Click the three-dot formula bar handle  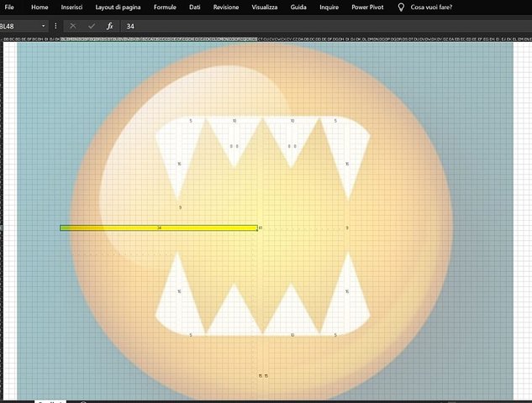tap(55, 26)
